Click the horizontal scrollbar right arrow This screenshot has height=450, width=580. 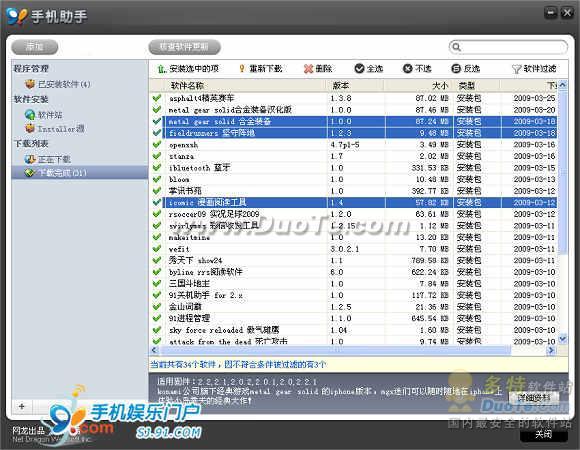[551, 350]
